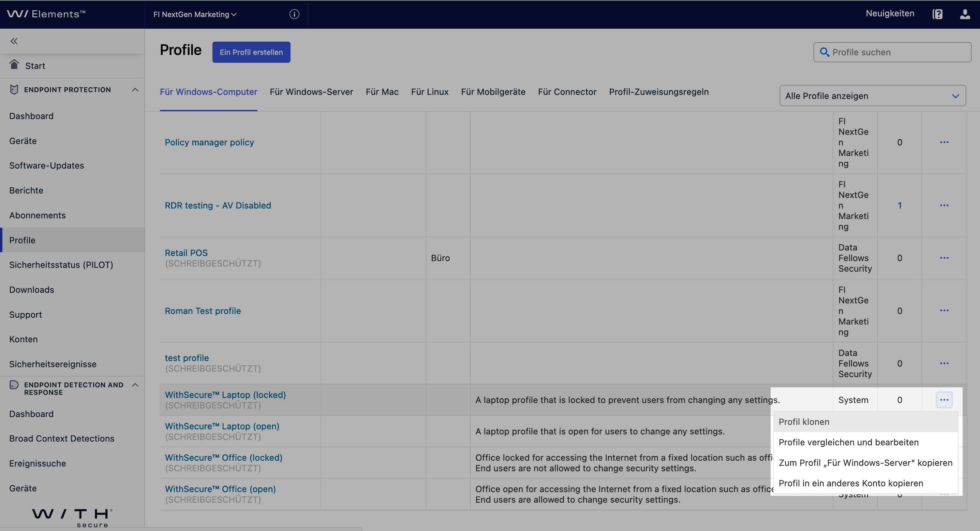Open the user account icon

pos(965,14)
